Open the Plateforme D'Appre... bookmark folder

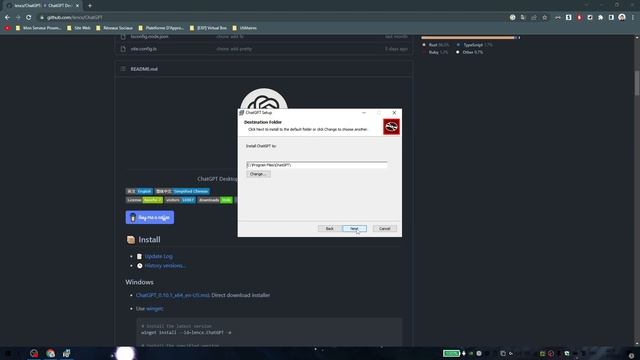coord(161,28)
